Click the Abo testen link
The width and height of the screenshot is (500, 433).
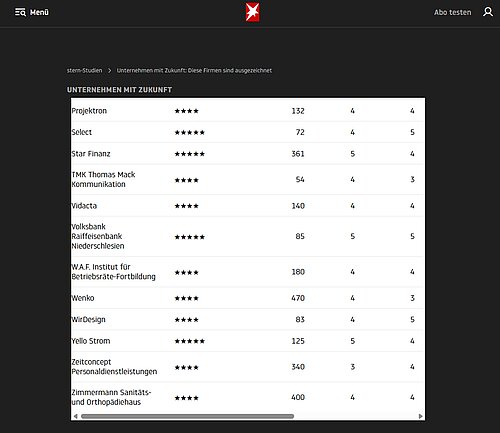click(x=453, y=12)
